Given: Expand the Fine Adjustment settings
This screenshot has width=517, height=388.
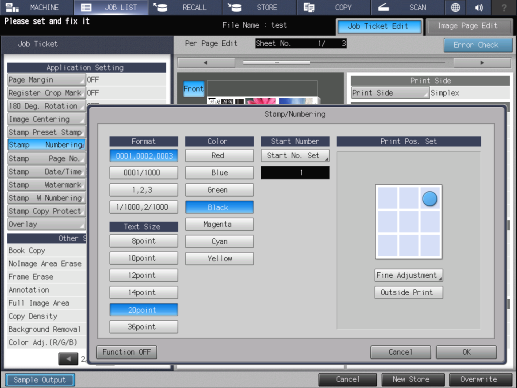Looking at the screenshot, I should pyautogui.click(x=409, y=275).
